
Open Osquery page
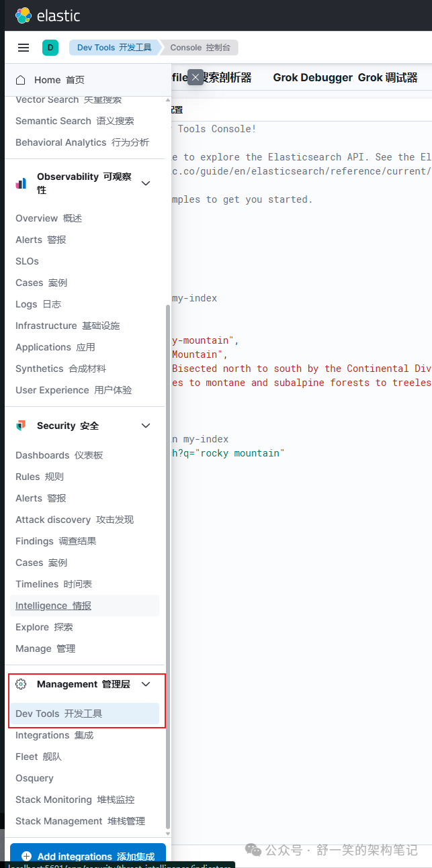tap(34, 778)
